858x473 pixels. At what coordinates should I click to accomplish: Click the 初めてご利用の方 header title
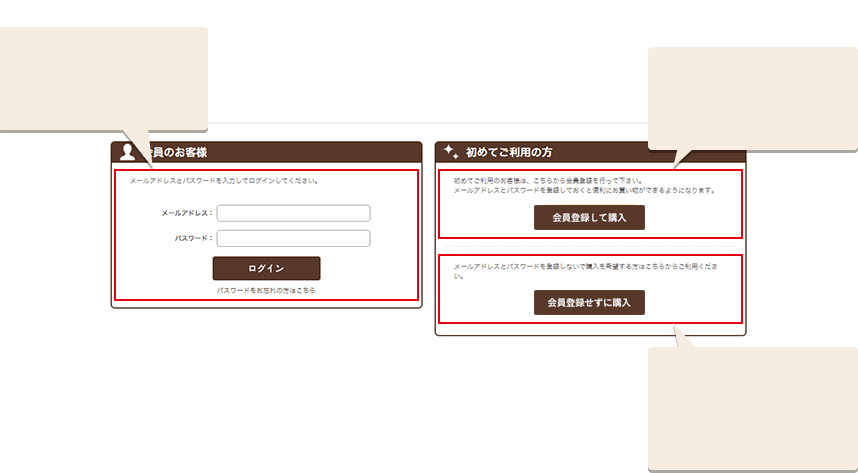pos(509,152)
